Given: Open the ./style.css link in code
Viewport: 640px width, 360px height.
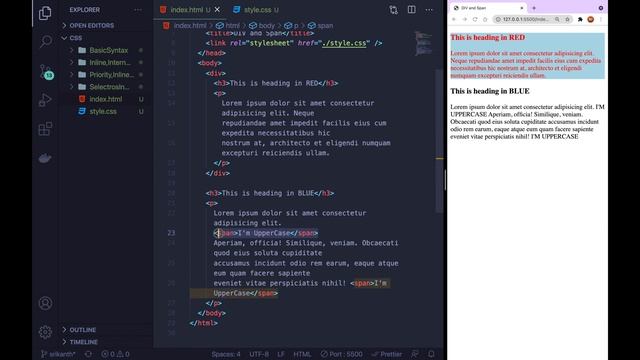Looking at the screenshot, I should (x=344, y=43).
